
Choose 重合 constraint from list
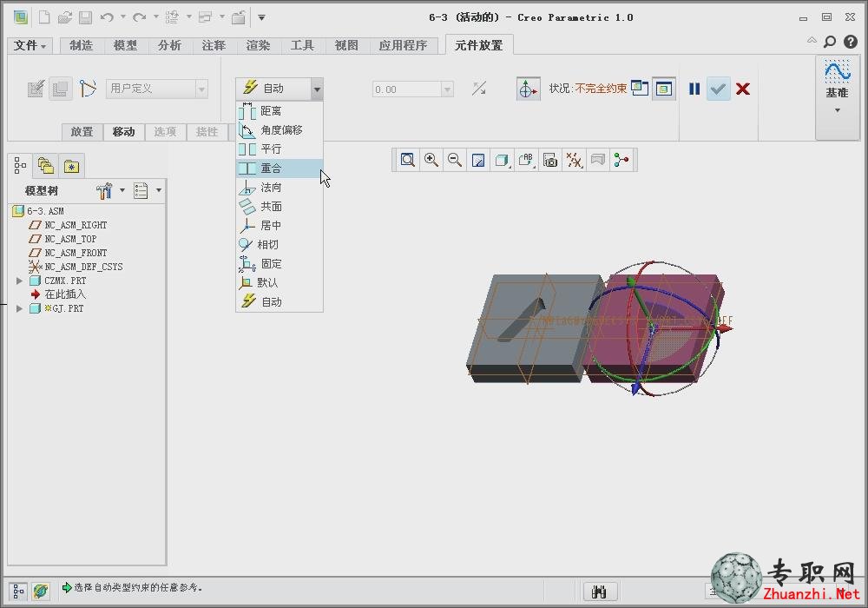279,169
